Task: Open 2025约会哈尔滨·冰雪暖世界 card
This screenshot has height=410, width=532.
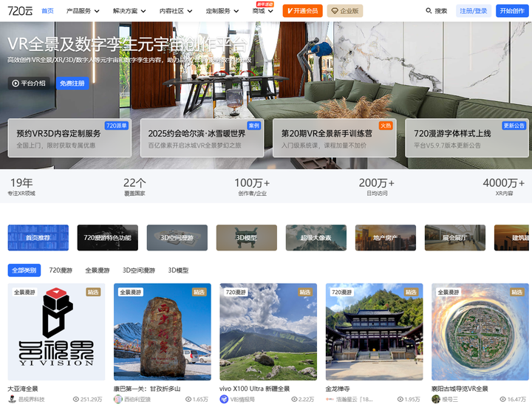Action: coord(202,138)
